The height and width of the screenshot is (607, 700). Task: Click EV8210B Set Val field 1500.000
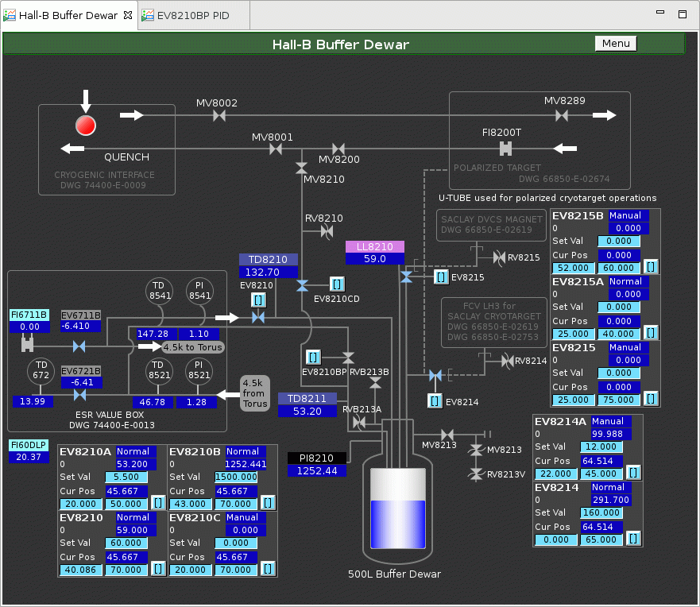point(236,477)
